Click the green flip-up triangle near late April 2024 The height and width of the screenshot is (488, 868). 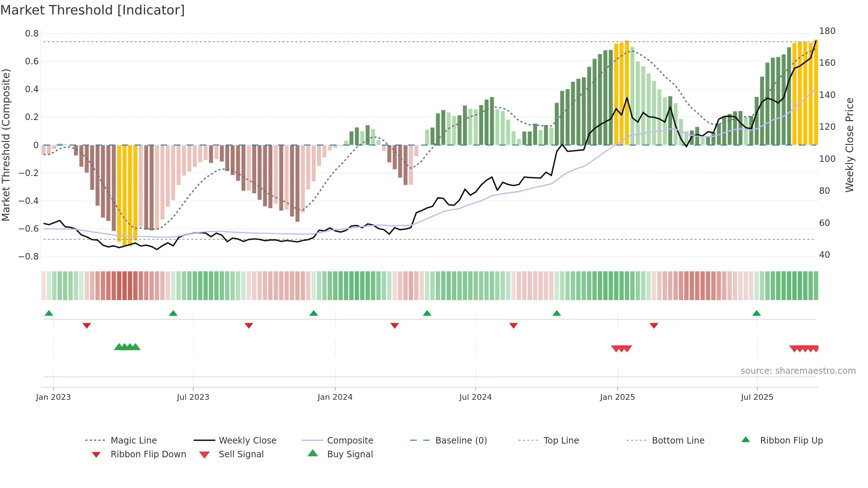point(427,313)
